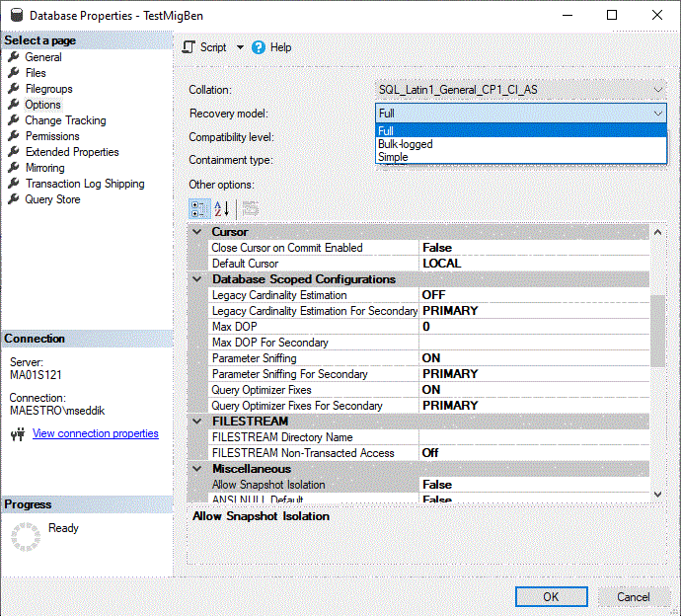This screenshot has width=681, height=616.
Task: Select Close Cursor on Commit Enabled row
Action: click(429, 248)
